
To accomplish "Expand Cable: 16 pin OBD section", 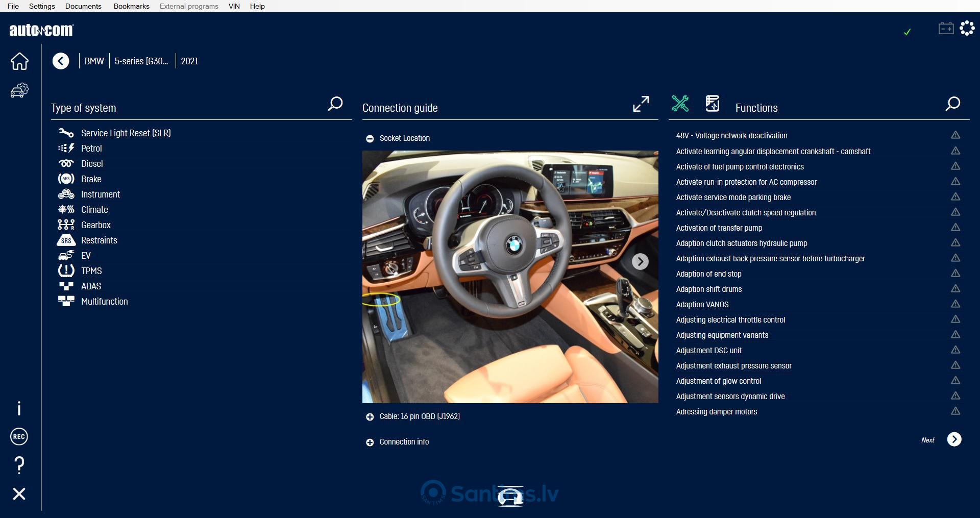I will coord(370,417).
